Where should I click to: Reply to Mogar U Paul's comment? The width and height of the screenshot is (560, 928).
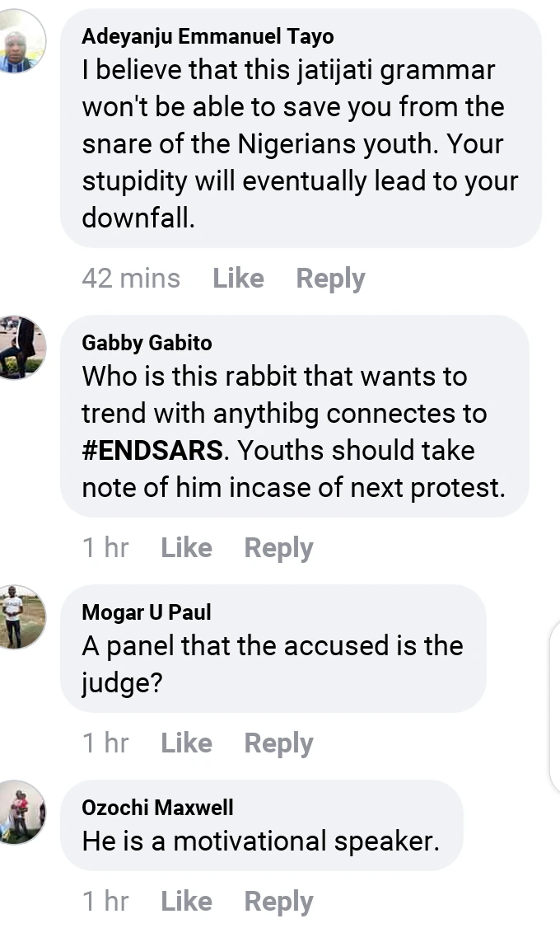pos(278,743)
